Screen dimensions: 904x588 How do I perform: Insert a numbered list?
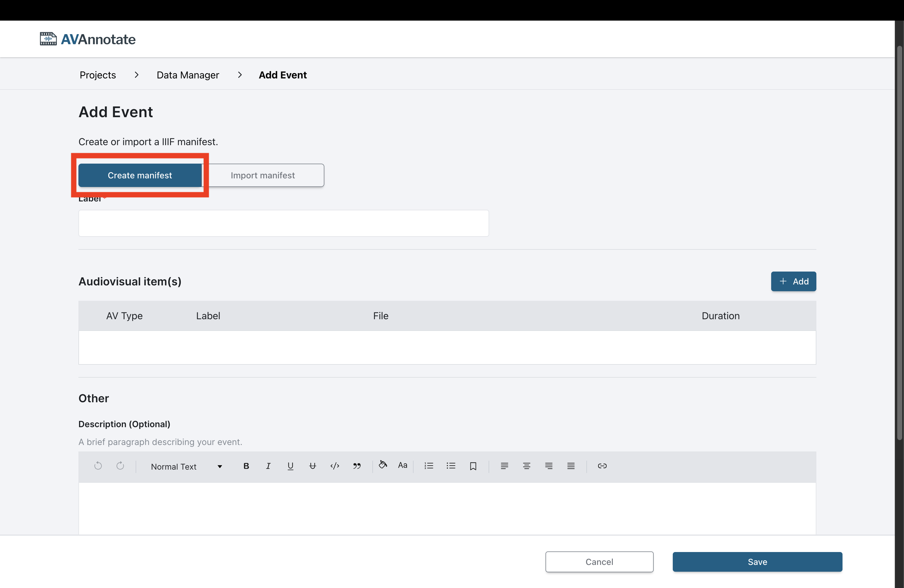(429, 466)
